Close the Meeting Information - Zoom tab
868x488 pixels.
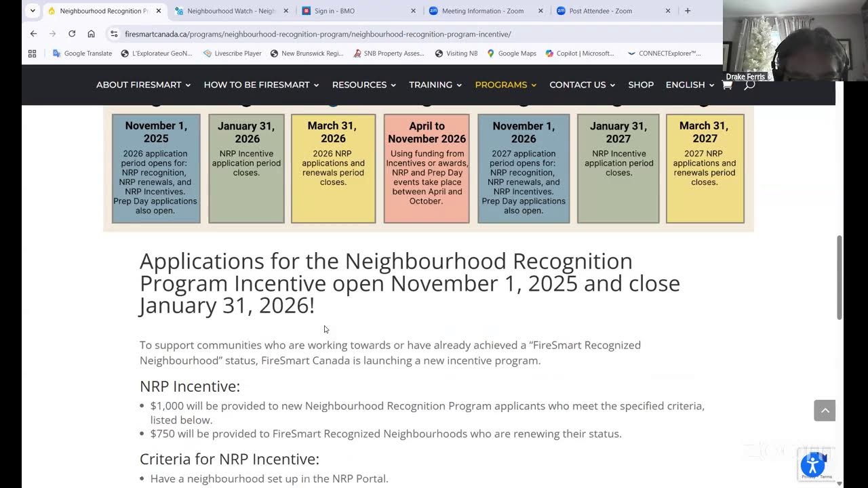pos(540,11)
